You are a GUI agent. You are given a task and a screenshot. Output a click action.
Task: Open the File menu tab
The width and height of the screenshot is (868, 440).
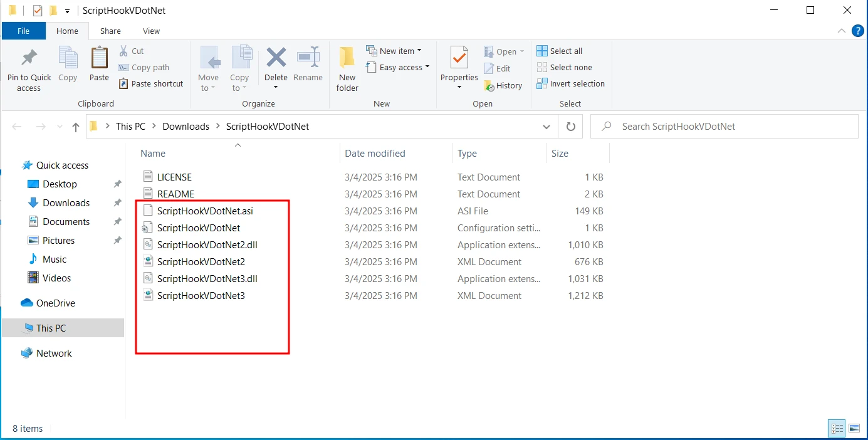(x=24, y=31)
